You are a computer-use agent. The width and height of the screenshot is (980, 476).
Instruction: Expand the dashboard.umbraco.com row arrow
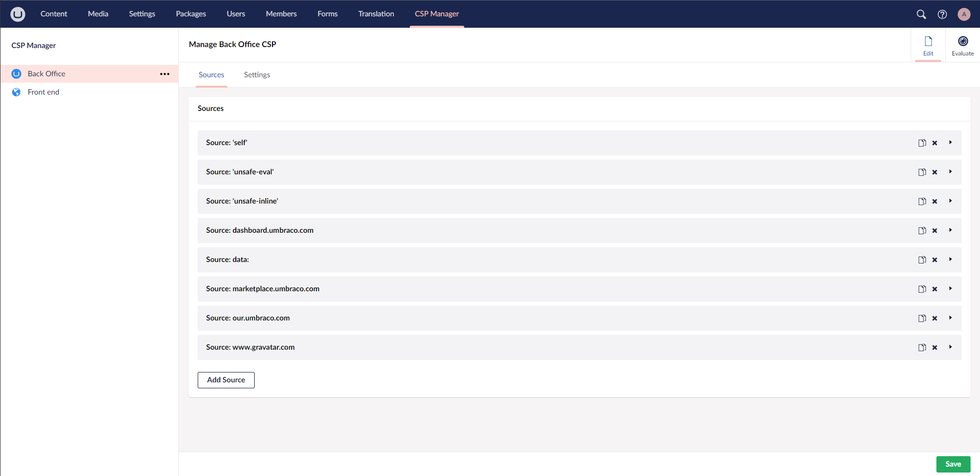point(950,230)
